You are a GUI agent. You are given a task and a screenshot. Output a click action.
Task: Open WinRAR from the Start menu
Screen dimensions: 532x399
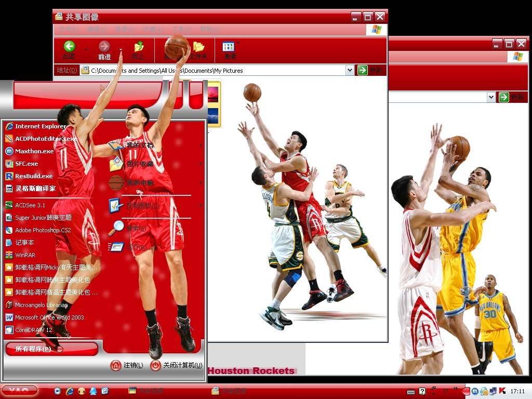20,255
